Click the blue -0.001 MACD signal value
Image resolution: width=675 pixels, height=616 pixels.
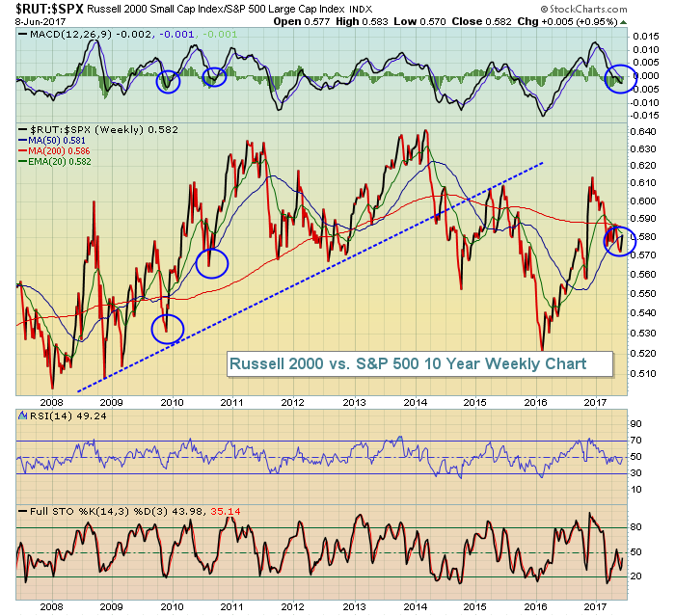click(x=176, y=34)
